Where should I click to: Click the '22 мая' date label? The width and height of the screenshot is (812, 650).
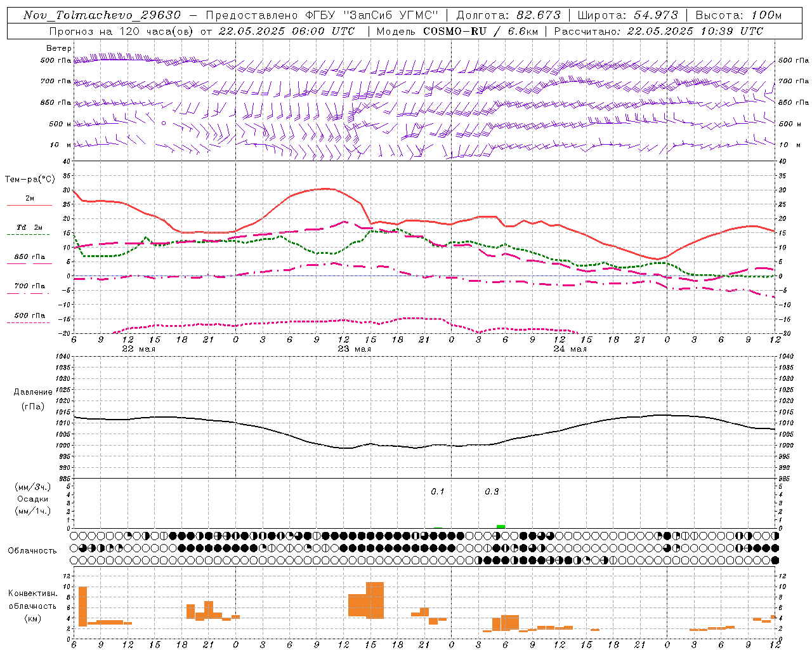coord(138,348)
